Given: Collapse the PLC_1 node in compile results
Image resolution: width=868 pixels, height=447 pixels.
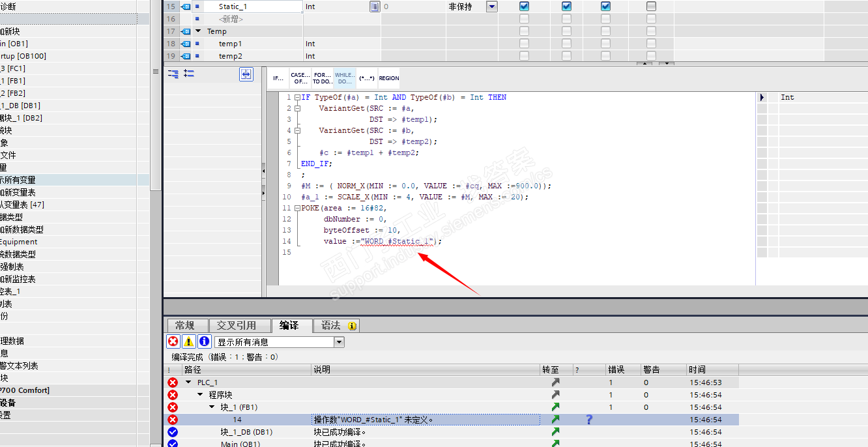Looking at the screenshot, I should tap(189, 382).
